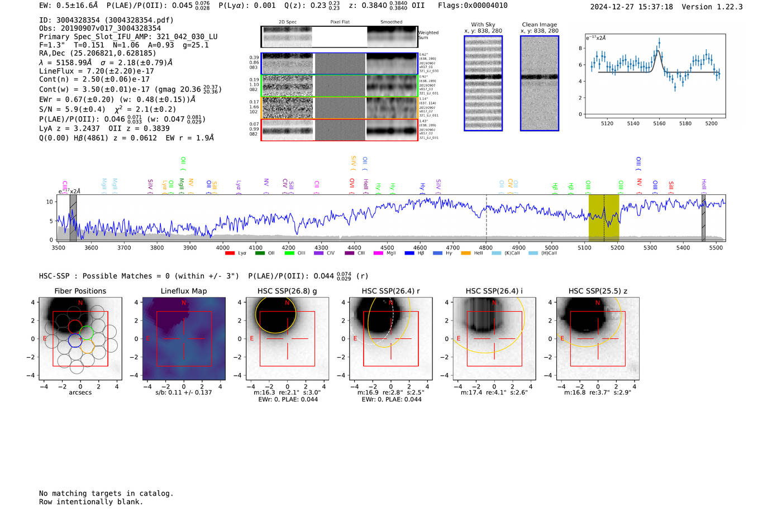Click the lime OIII legend swatch

289,253
